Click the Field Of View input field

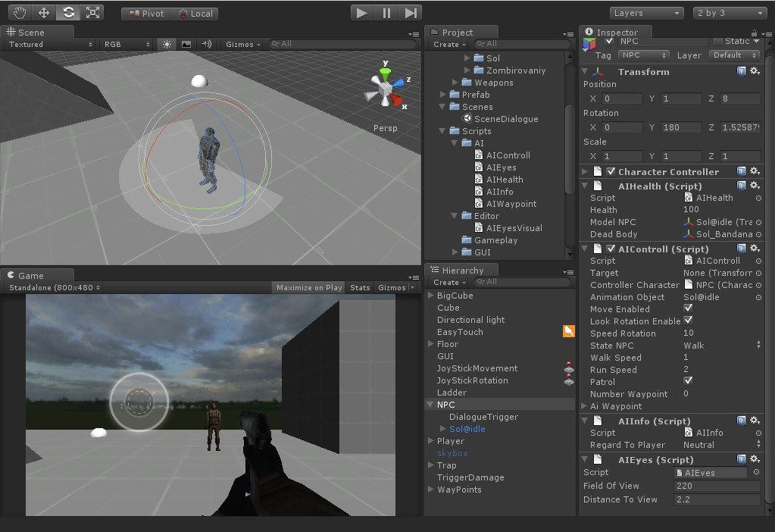click(717, 486)
